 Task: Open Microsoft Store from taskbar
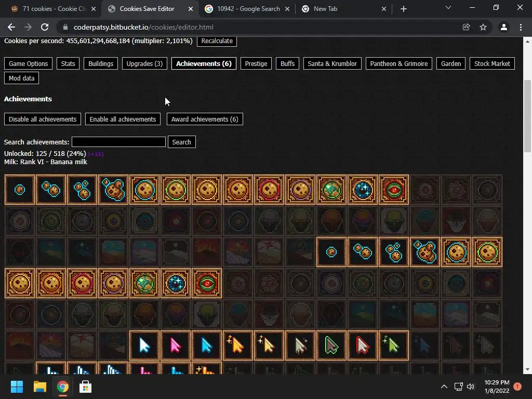85,387
